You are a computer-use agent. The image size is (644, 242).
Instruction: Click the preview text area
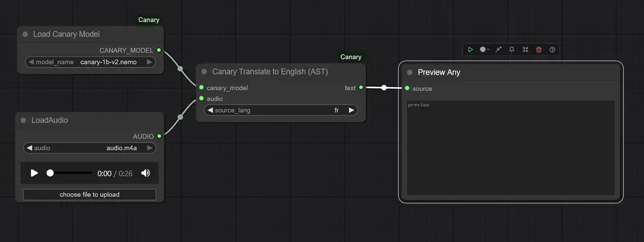tap(511, 147)
